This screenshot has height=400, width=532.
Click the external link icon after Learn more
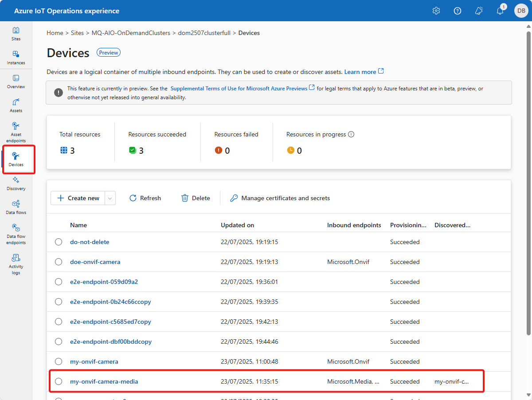click(381, 71)
